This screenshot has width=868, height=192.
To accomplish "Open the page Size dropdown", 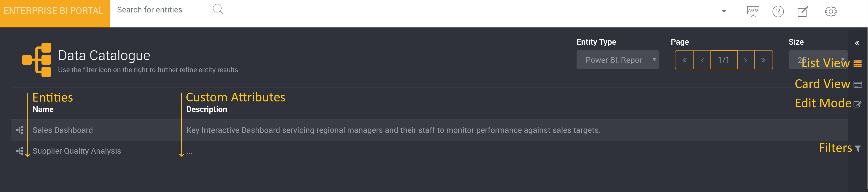I will point(818,60).
